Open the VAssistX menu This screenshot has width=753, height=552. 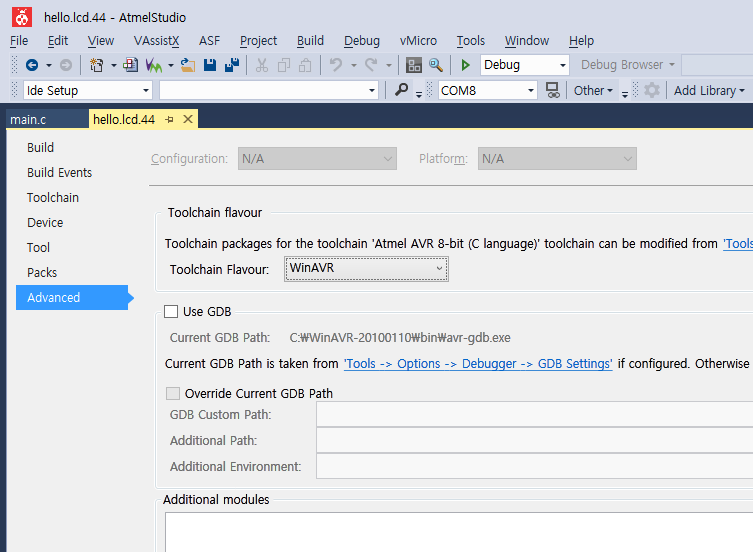157,41
